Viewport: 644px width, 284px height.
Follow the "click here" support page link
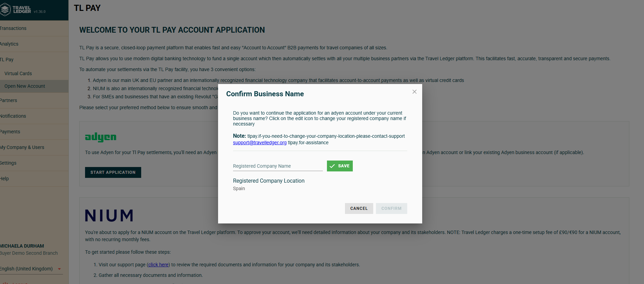(x=158, y=265)
